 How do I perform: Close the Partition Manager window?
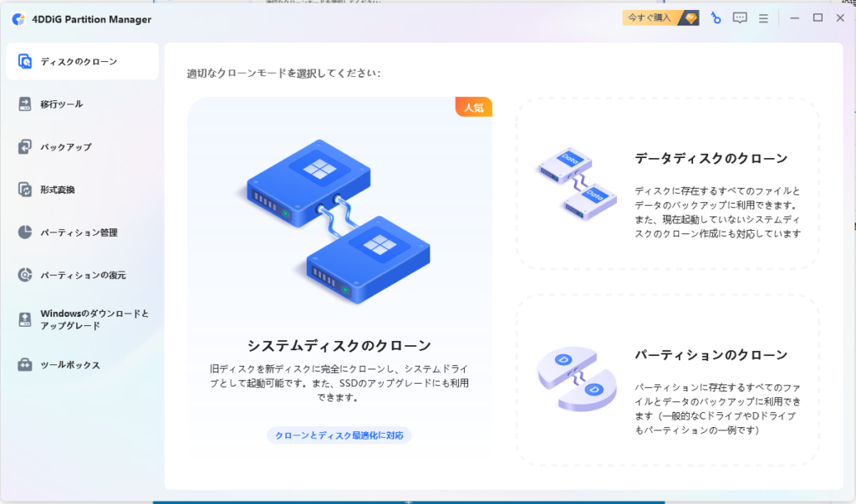(x=840, y=18)
